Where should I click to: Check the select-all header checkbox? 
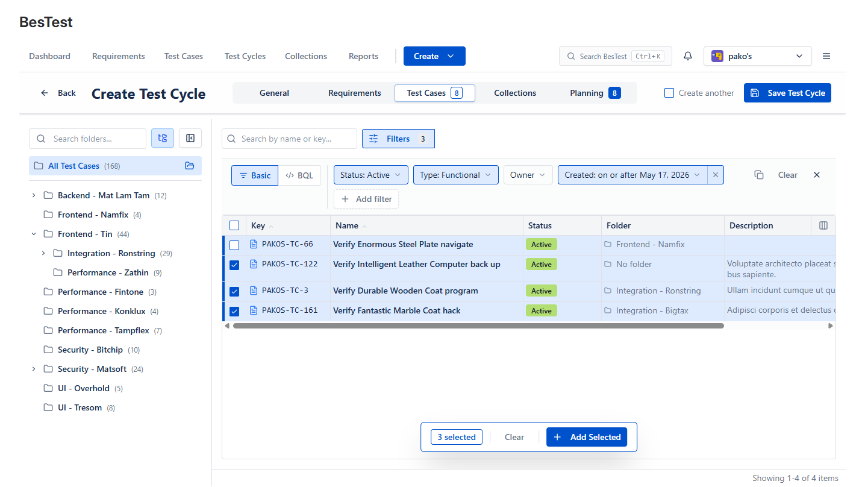234,225
